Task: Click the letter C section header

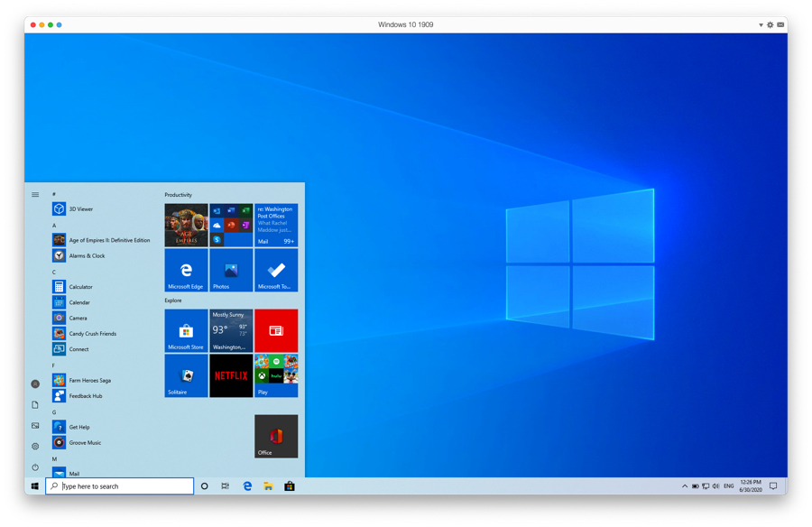Action: pyautogui.click(x=54, y=272)
